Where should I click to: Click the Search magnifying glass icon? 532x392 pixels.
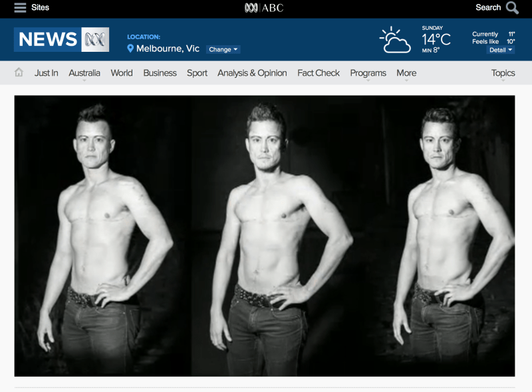click(511, 8)
